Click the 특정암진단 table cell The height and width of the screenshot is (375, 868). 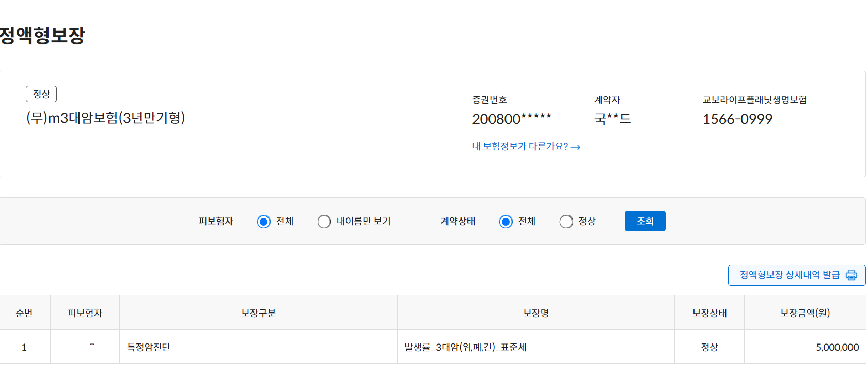(x=149, y=347)
